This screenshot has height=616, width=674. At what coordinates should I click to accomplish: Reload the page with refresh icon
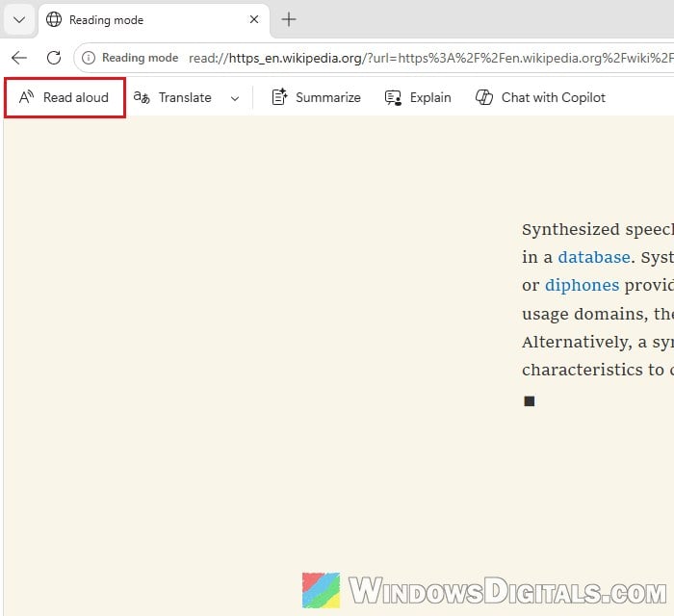point(54,58)
